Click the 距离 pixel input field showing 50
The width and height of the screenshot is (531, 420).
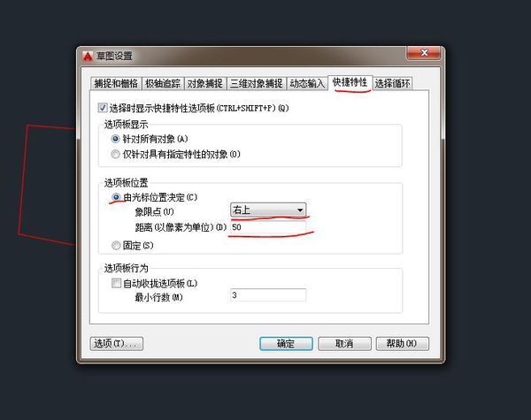[x=268, y=227]
